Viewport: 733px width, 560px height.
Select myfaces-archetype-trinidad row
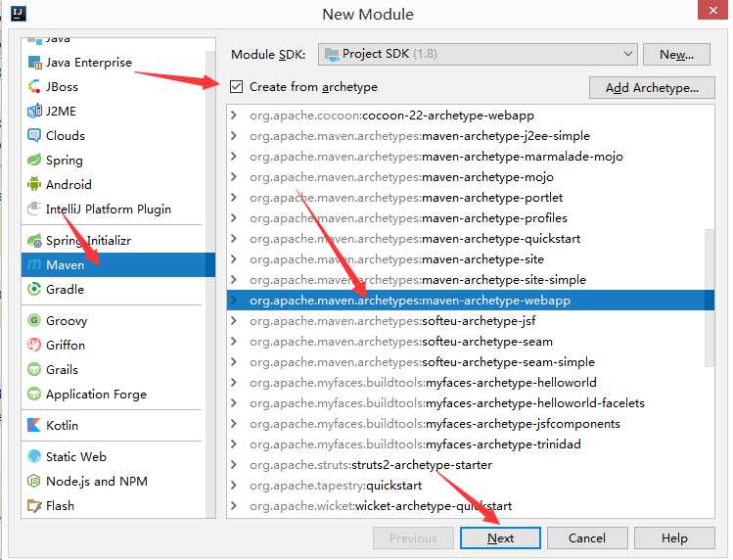pyautogui.click(x=471, y=444)
